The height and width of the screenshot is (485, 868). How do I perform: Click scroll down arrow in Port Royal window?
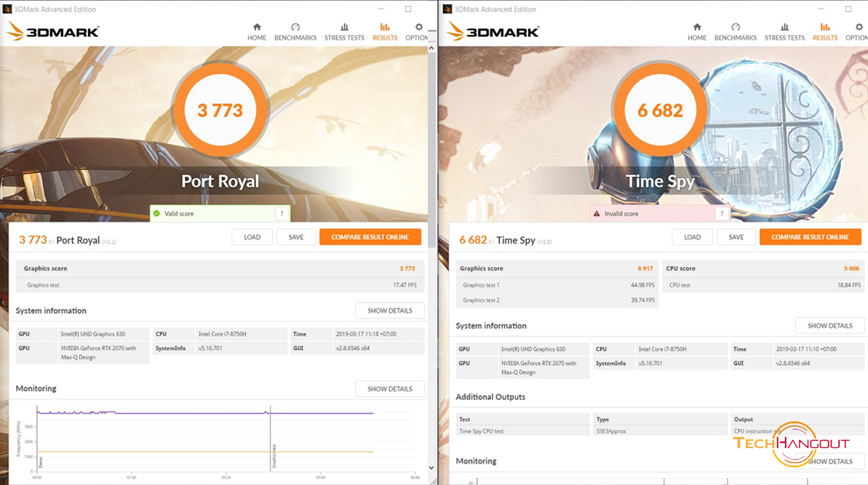pos(431,468)
